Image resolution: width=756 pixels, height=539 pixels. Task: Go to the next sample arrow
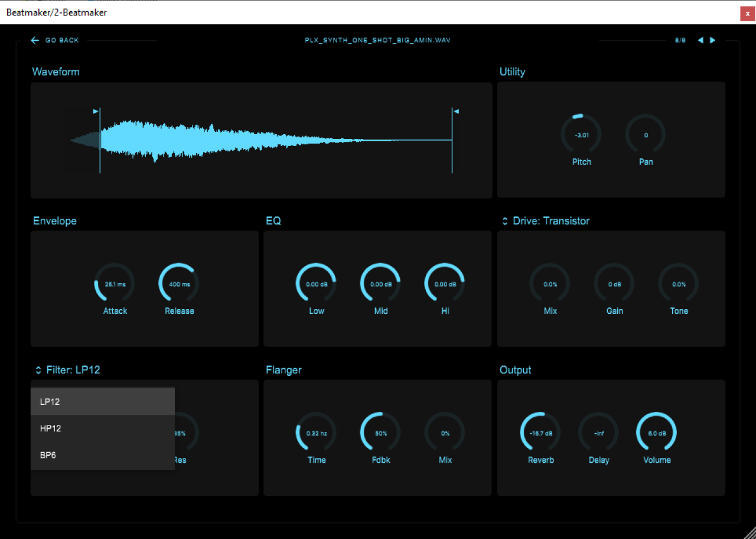pos(713,40)
